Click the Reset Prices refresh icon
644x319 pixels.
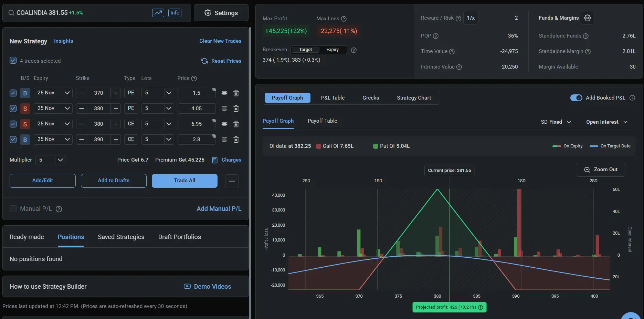coord(204,61)
